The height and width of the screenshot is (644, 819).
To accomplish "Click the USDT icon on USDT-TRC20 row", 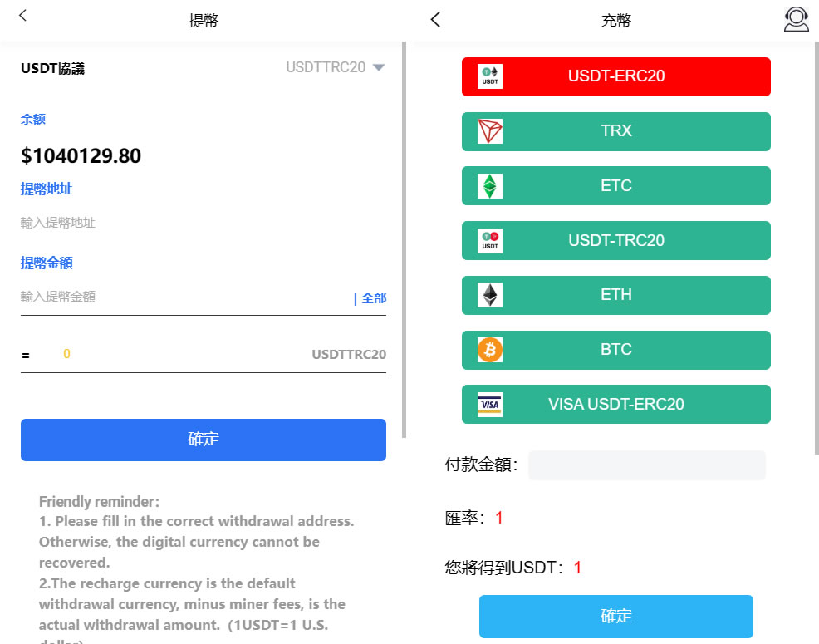I will [488, 240].
